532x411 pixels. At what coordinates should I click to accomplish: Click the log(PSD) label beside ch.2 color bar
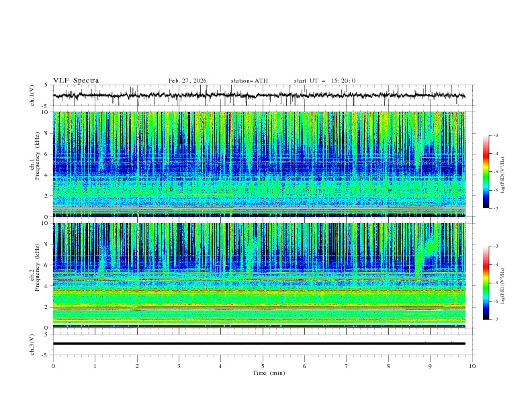tap(502, 286)
